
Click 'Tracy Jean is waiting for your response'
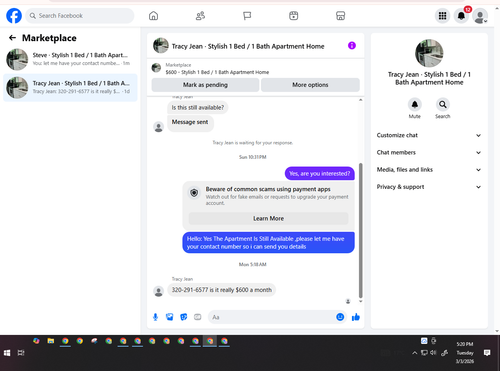coord(253,143)
